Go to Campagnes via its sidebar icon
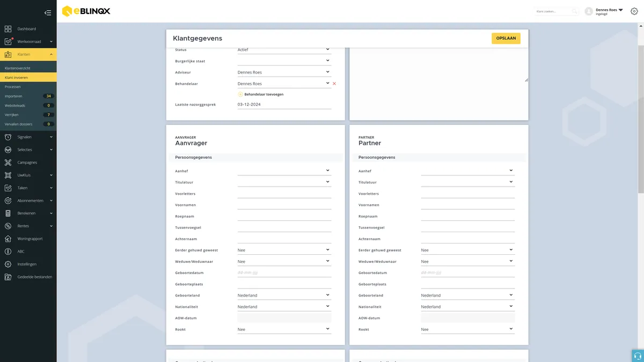The height and width of the screenshot is (362, 644). 8,162
